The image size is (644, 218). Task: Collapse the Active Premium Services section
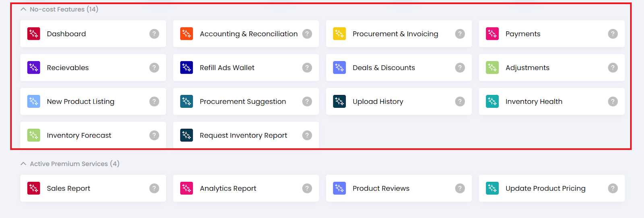coord(23,164)
